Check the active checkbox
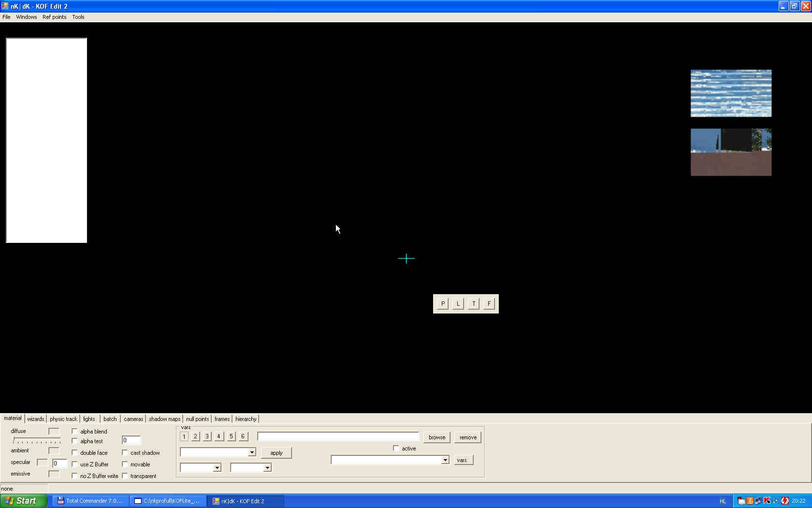The width and height of the screenshot is (812, 508). [396, 448]
